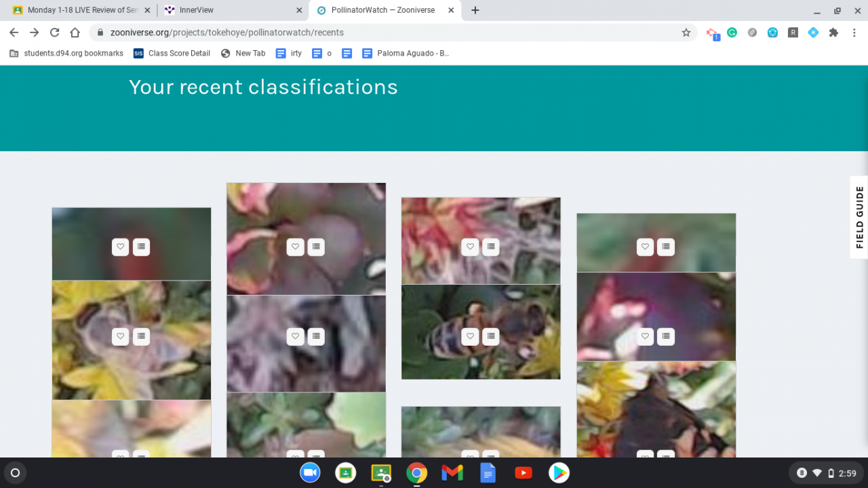Add red and pink flowers image to collection
868x488 pixels.
pos(491,247)
